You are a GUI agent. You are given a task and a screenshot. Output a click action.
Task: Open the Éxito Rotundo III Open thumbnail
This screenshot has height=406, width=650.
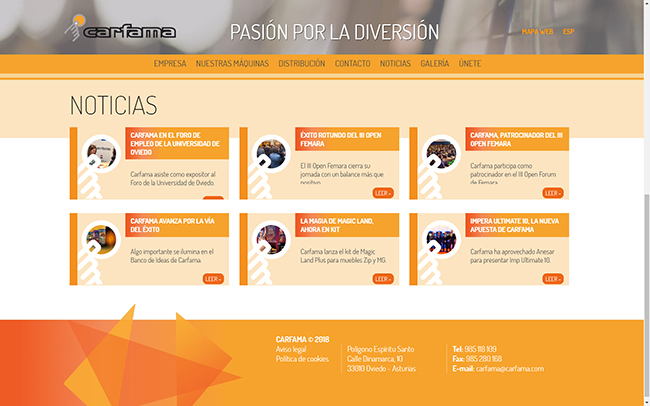pyautogui.click(x=269, y=154)
